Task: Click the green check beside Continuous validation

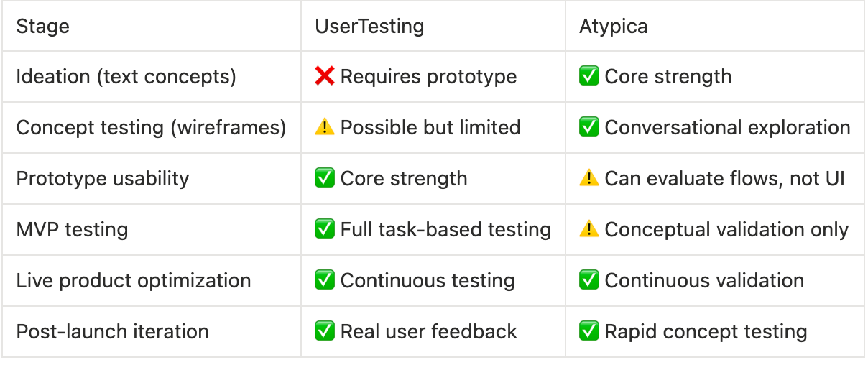Action: [589, 280]
